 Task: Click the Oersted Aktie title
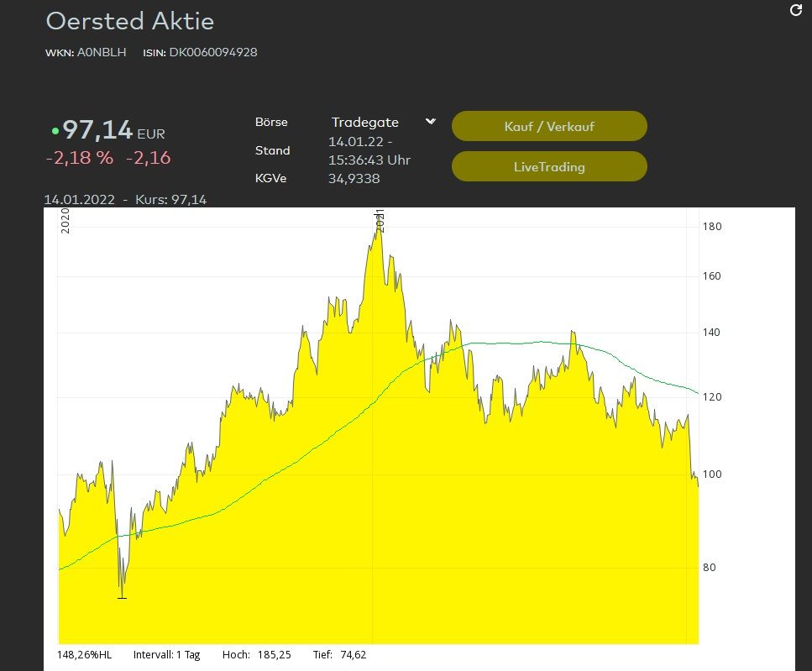pyautogui.click(x=129, y=21)
